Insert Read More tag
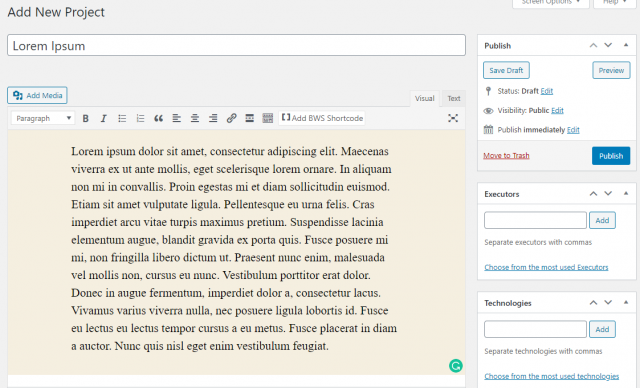640x388 pixels. (x=249, y=118)
